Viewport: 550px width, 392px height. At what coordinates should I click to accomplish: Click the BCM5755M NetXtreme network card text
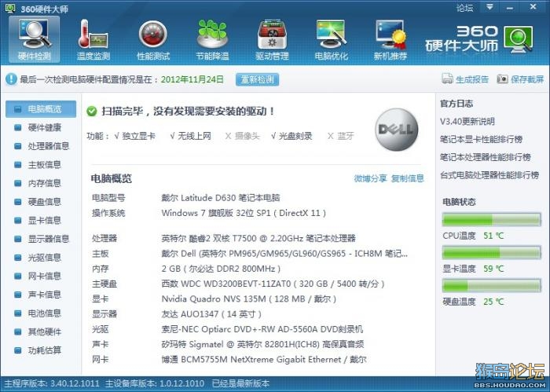[x=264, y=359]
